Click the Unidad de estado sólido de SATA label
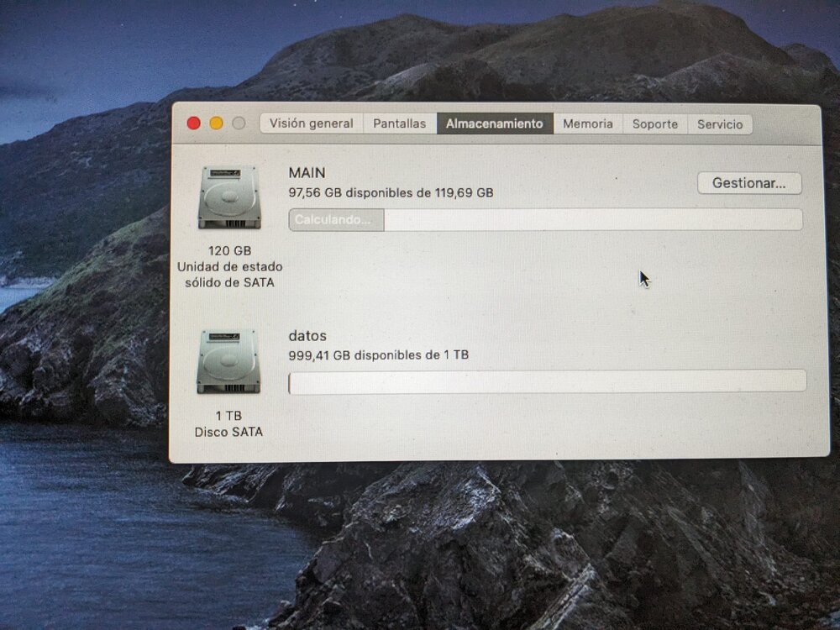Viewport: 840px width, 630px height. tap(230, 275)
